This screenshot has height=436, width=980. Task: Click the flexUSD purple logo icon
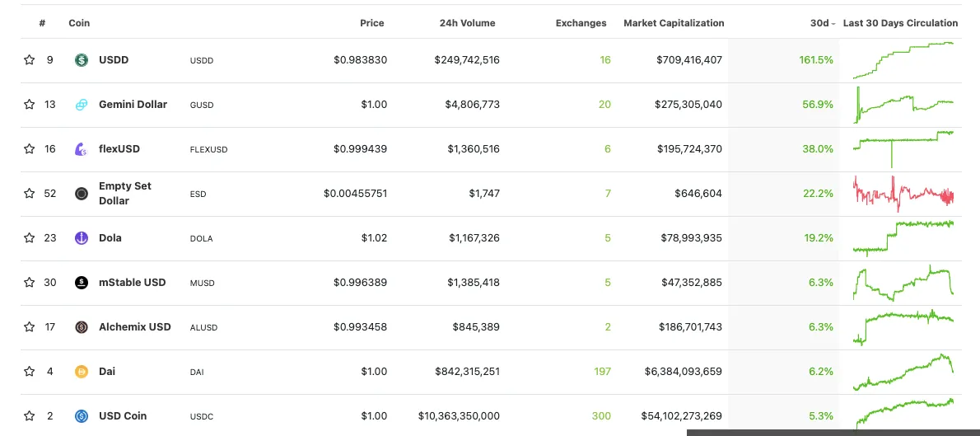pyautogui.click(x=82, y=149)
